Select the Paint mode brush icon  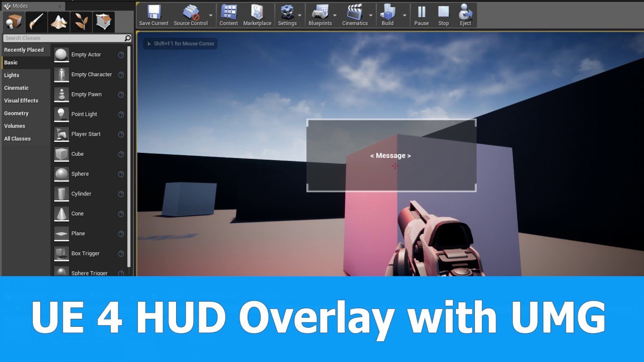tap(37, 22)
